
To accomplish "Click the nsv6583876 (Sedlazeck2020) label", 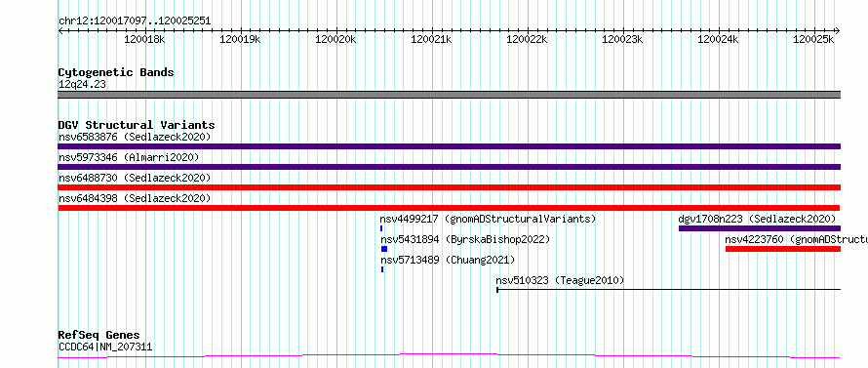I will pos(135,137).
